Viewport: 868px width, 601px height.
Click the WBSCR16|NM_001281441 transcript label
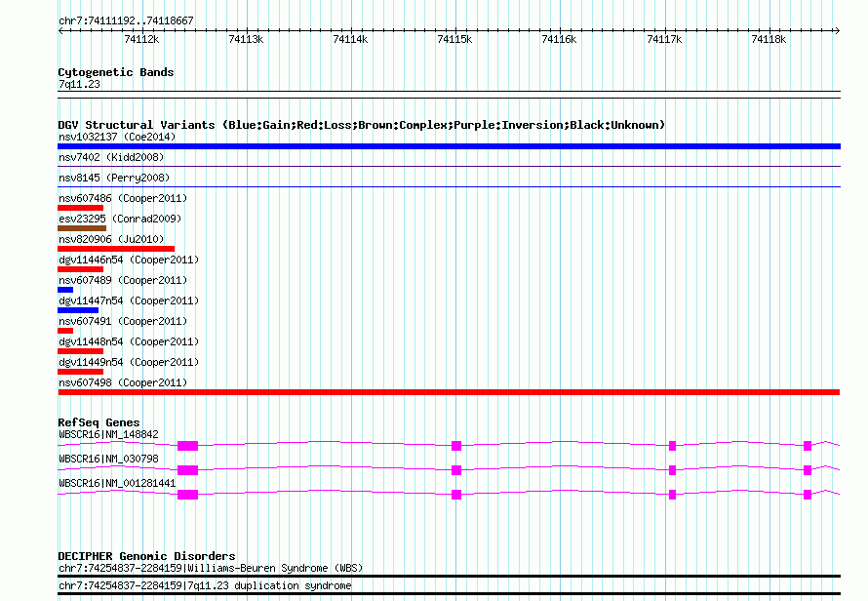[x=117, y=484]
